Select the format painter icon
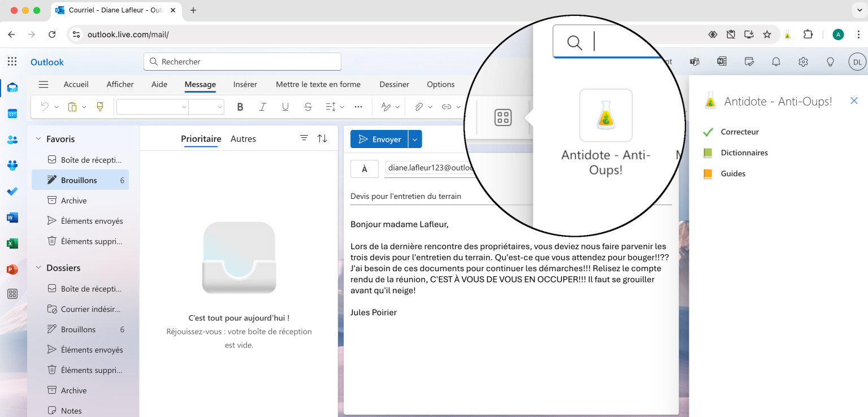 click(x=101, y=107)
